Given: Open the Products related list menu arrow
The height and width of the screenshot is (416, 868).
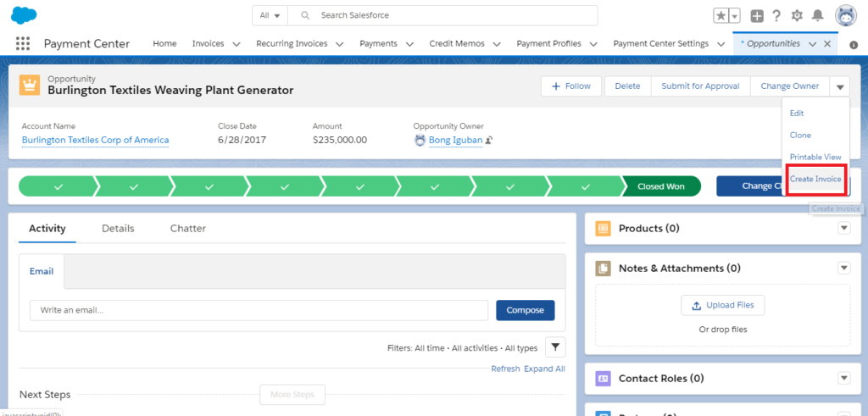Looking at the screenshot, I should (843, 228).
